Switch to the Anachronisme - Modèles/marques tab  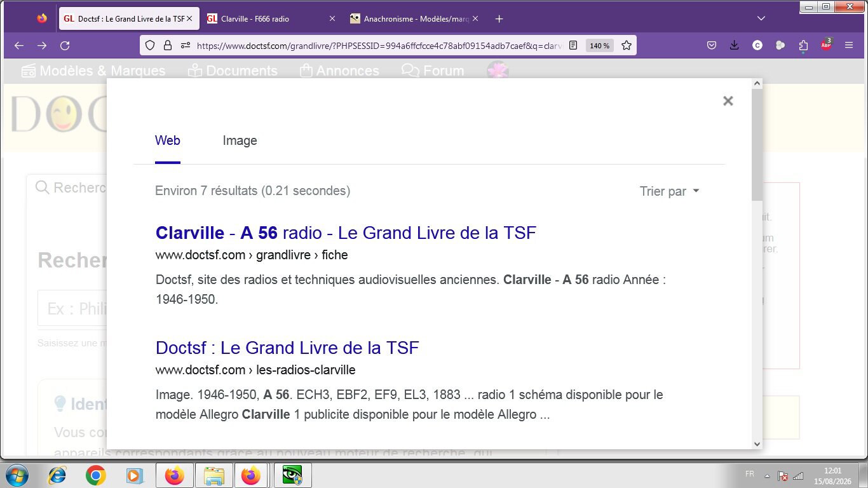(417, 19)
